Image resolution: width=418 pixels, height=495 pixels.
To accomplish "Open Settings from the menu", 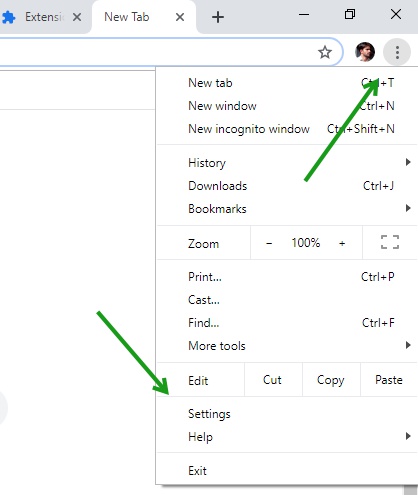I will [x=287, y=414].
